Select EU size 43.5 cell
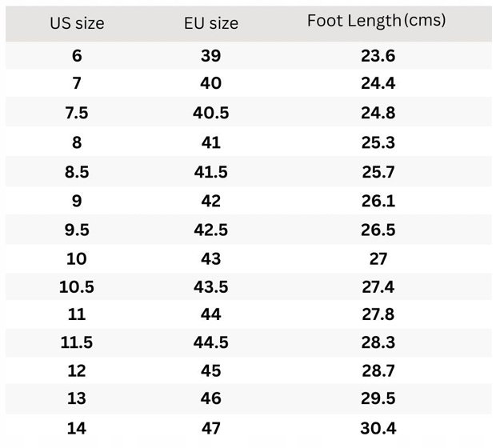This screenshot has width=496, height=448. pyautogui.click(x=211, y=287)
